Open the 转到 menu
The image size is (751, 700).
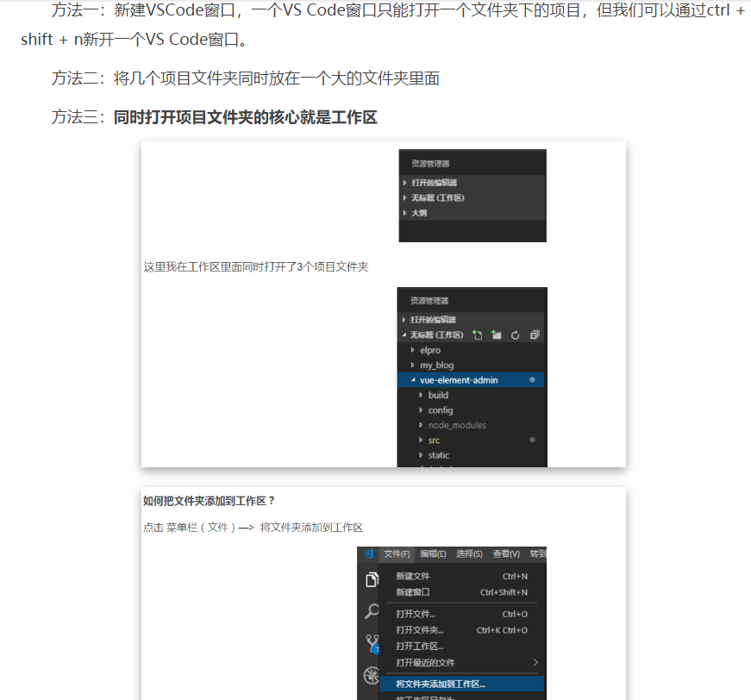coord(537,554)
